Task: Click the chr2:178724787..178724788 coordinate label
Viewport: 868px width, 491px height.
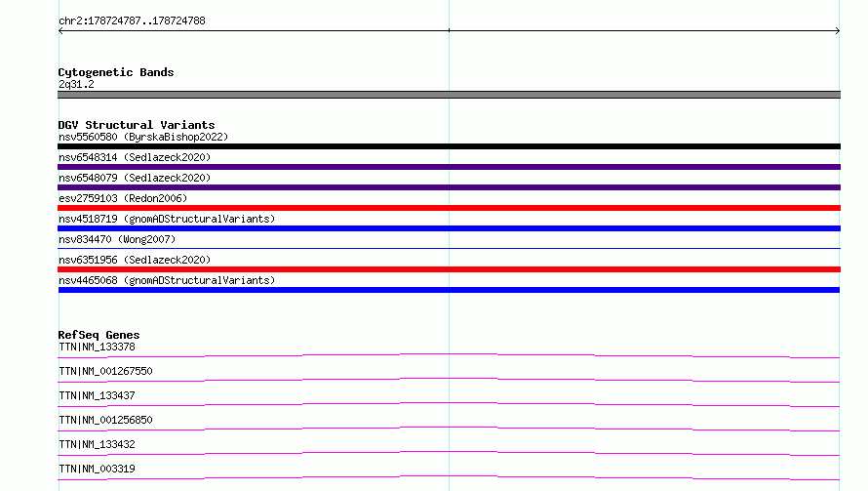Action: 132,20
